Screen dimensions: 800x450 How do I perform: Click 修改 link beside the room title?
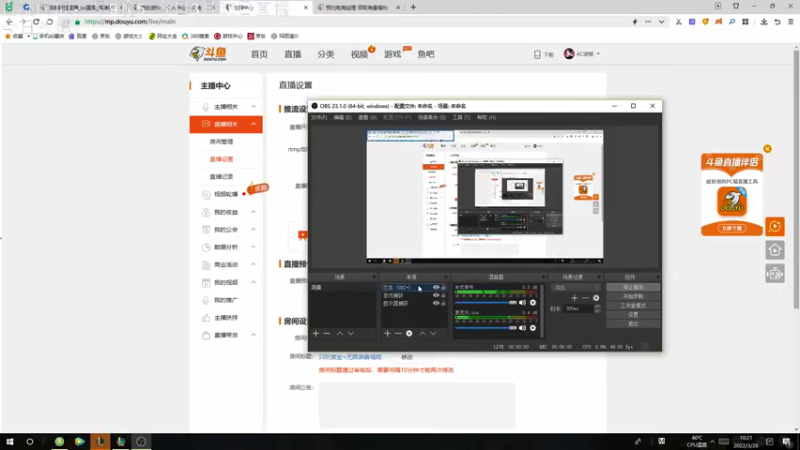407,357
